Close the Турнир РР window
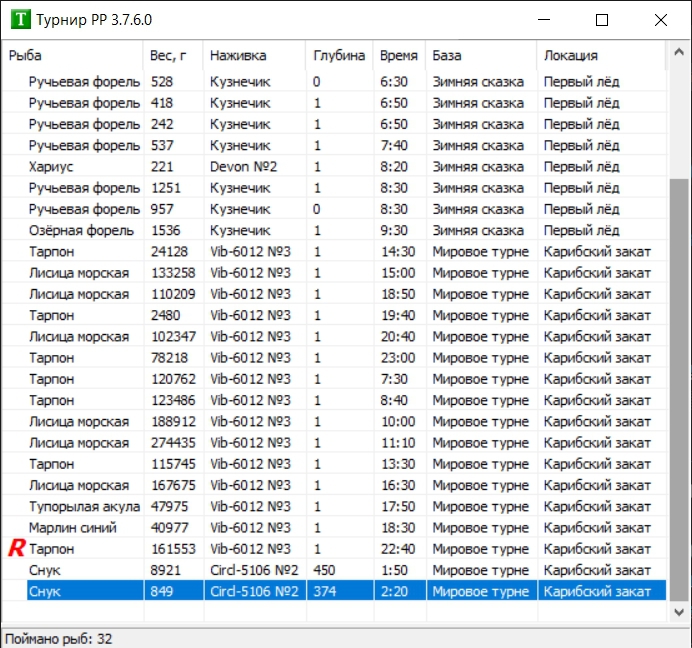 pos(661,20)
